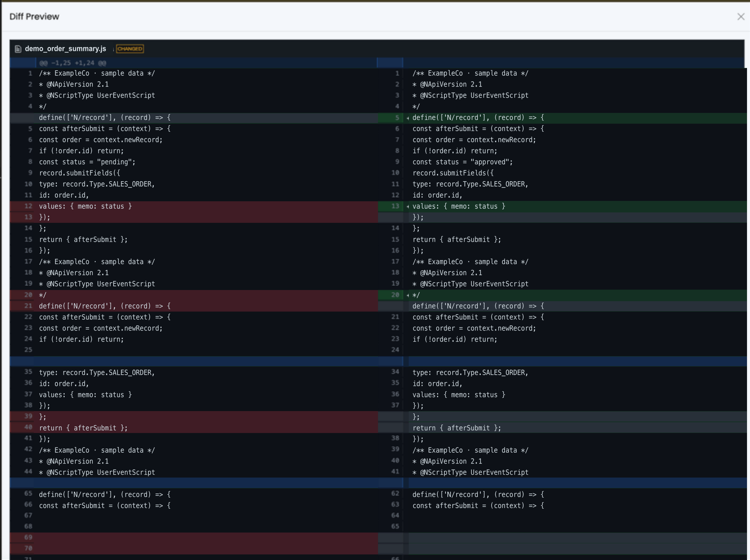
Task: Click line number 70 in the left gutter
Action: tap(28, 548)
